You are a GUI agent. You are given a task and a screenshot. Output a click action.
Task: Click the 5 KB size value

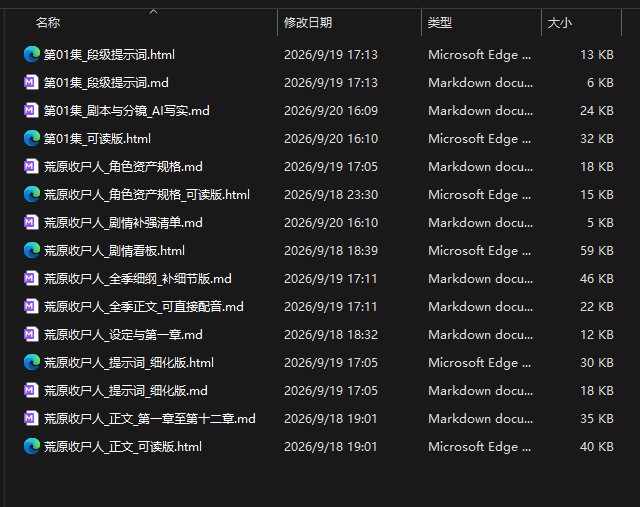[x=600, y=222]
